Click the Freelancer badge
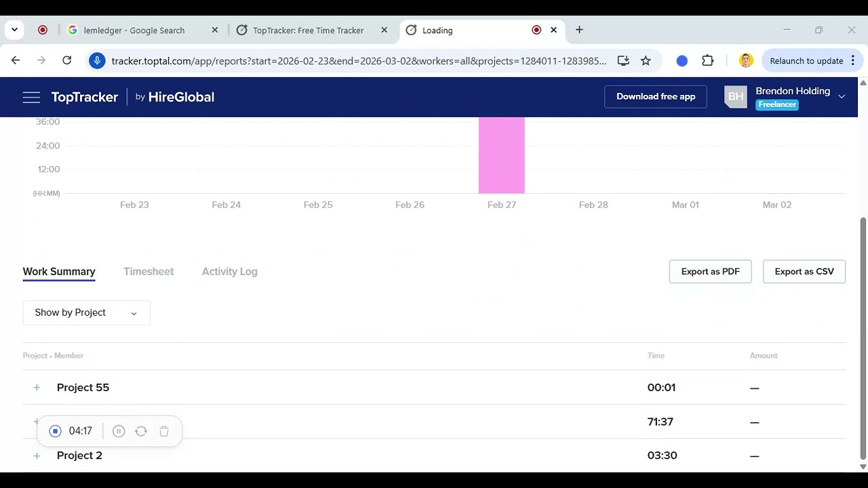Screen dimensions: 868x488 pos(777,105)
